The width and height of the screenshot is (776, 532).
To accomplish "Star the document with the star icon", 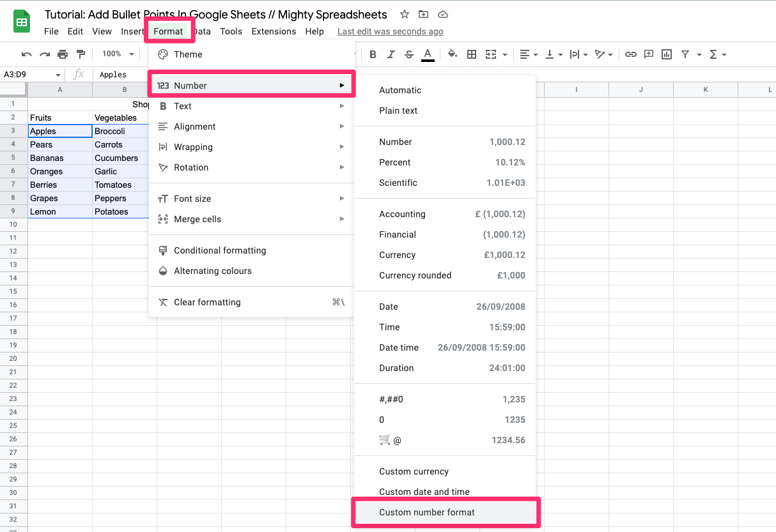I will coord(404,14).
